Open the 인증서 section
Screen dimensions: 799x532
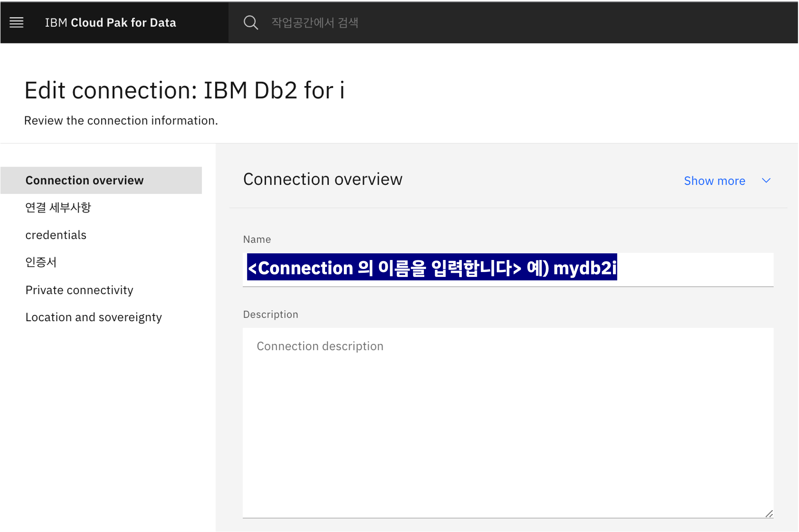pos(41,262)
